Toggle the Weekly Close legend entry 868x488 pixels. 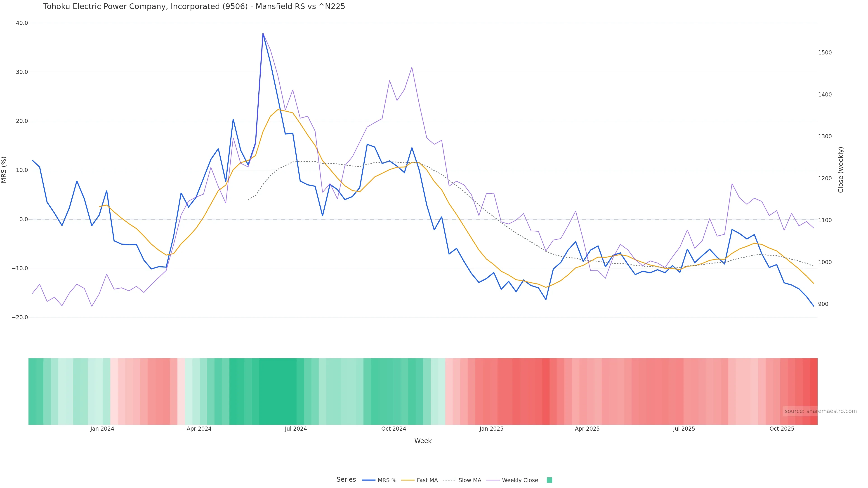tap(520, 480)
